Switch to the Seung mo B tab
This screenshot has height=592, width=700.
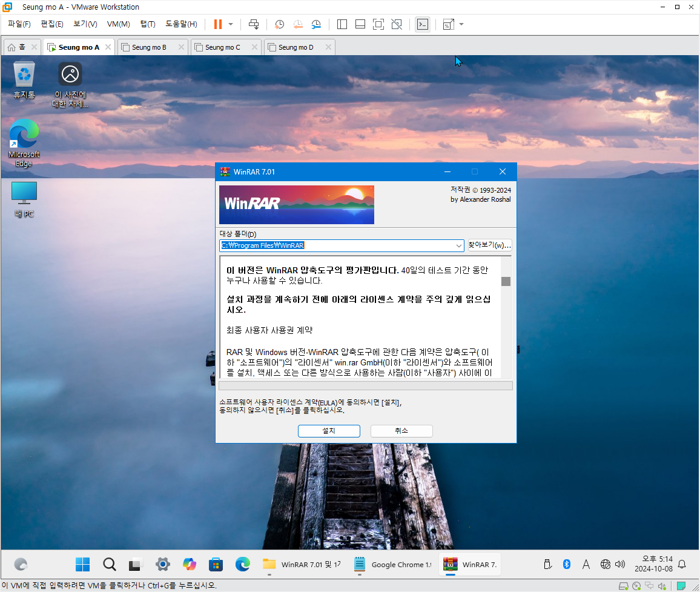[149, 47]
